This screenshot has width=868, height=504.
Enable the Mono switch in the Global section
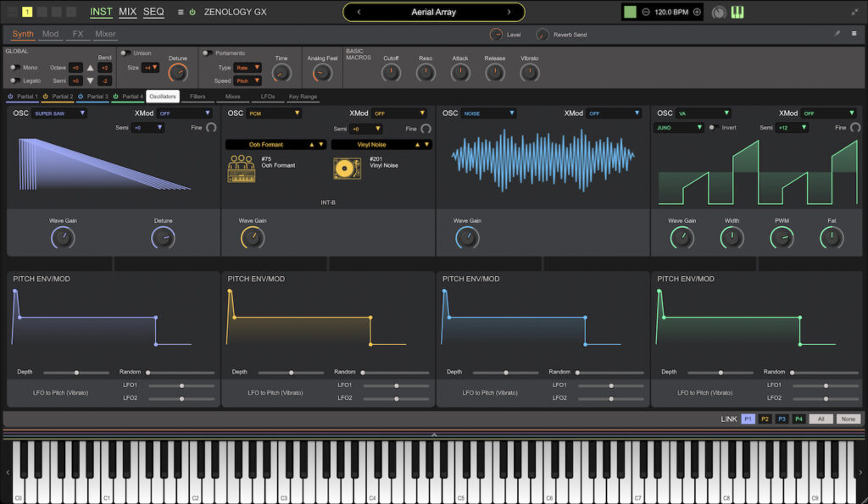15,69
